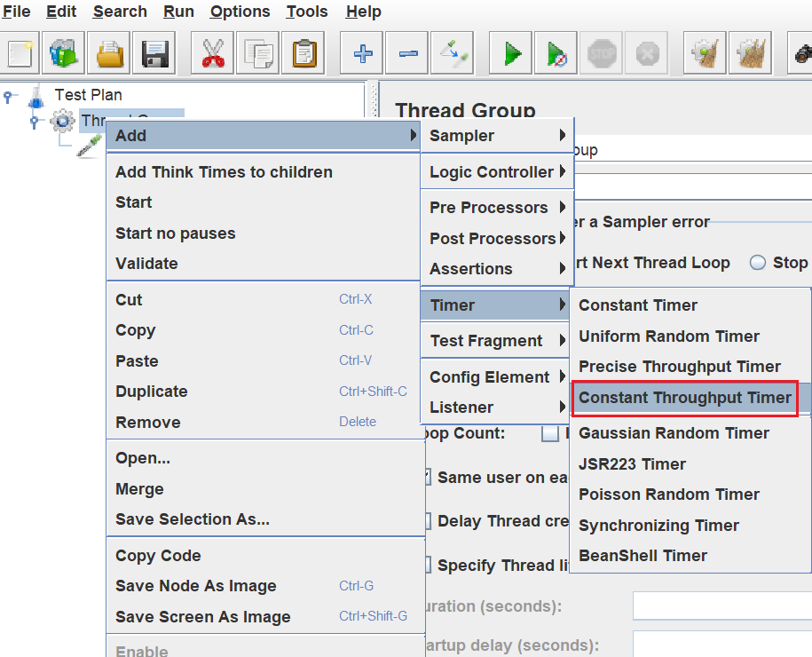Image resolution: width=812 pixels, height=657 pixels.
Task: Click the New test plan icon
Action: pos(20,53)
